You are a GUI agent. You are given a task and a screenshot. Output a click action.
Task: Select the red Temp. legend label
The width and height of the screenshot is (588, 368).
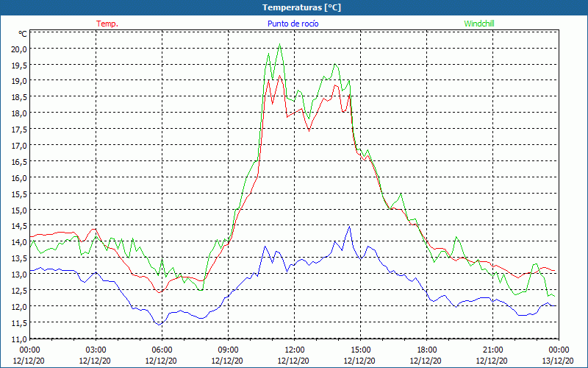[107, 24]
